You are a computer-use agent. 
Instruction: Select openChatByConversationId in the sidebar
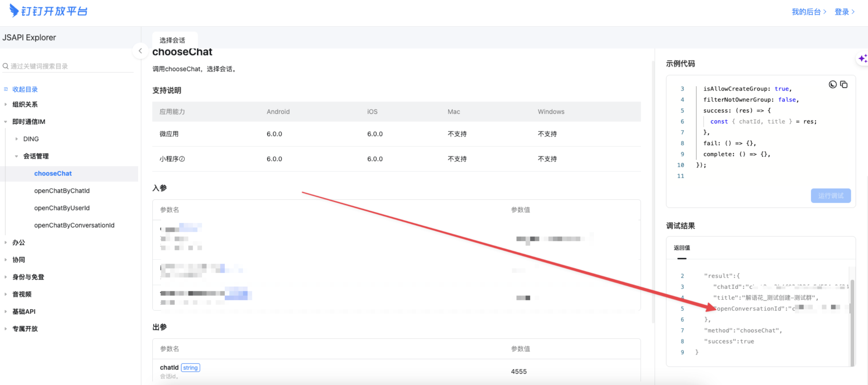74,225
